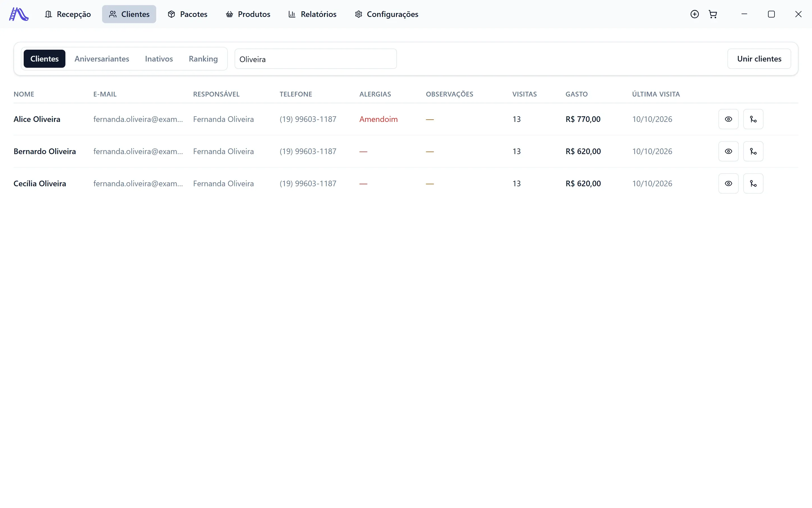Focus the search field containing Oliveira
The width and height of the screenshot is (812, 508).
click(315, 59)
